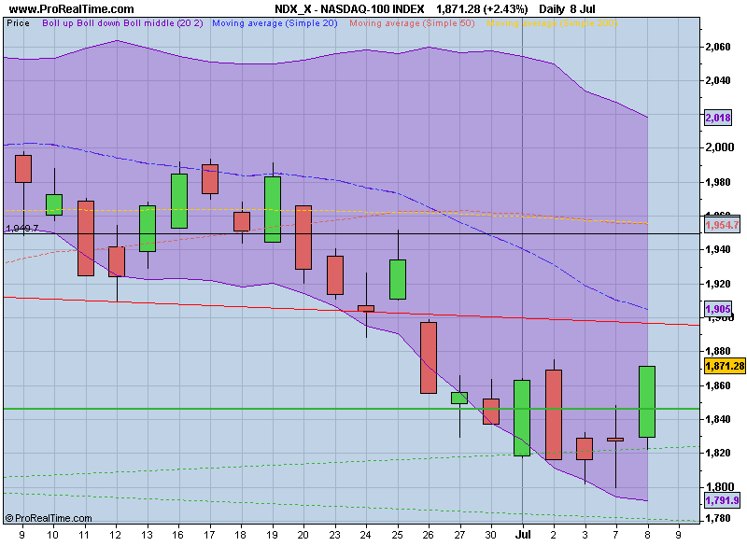Screen dimensions: 747x560
Task: Select the green candlestick for date 16
Action: [x=179, y=201]
